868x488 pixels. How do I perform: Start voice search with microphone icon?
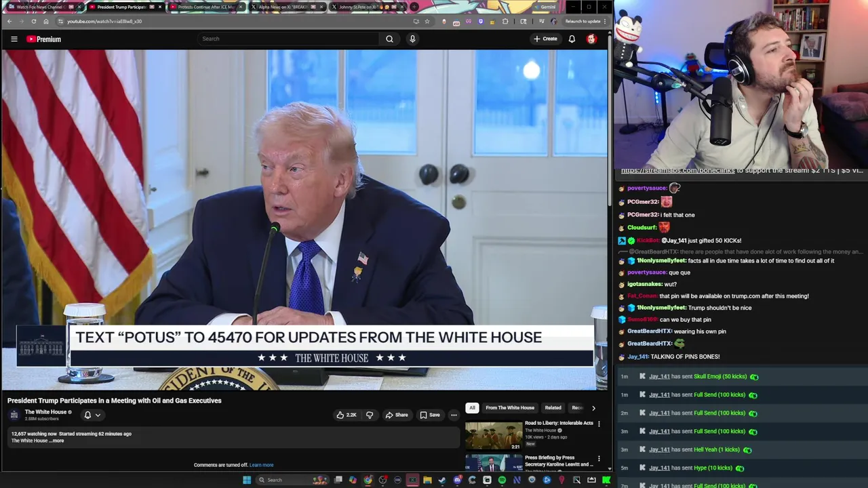412,39
